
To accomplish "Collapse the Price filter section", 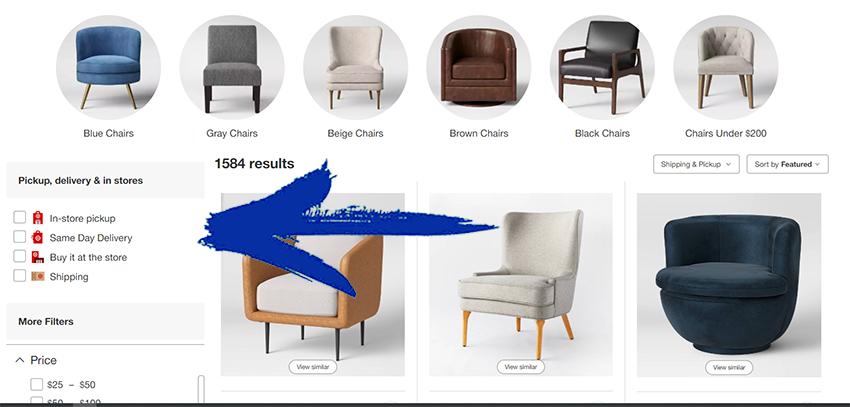I will click(x=20, y=360).
